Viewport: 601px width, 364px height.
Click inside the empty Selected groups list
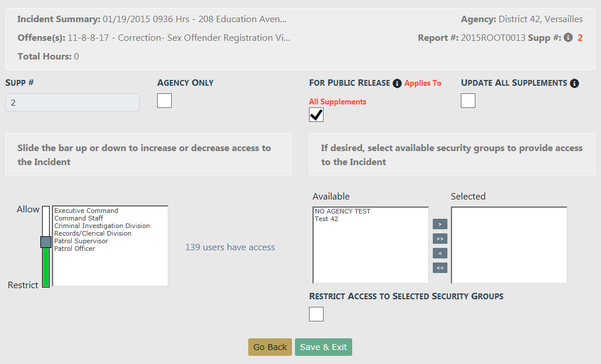pos(509,245)
